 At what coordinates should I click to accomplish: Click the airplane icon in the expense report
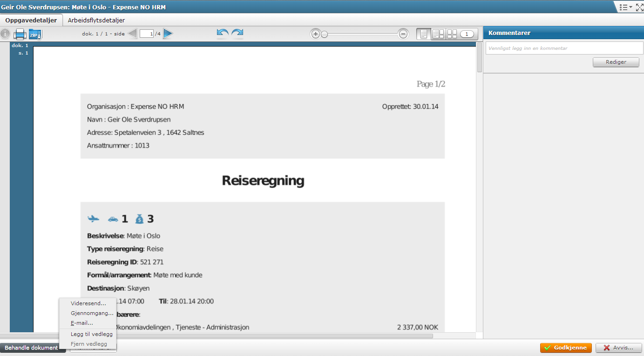(x=94, y=219)
